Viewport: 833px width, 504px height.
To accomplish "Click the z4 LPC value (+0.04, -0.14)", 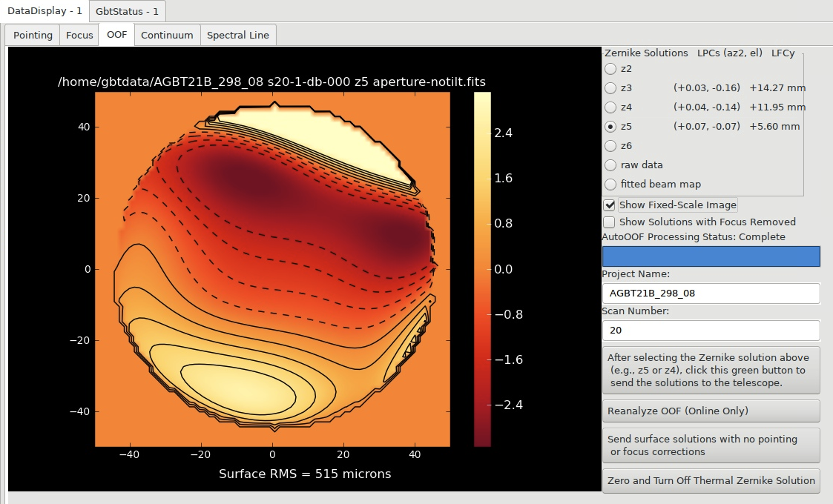I will [707, 107].
